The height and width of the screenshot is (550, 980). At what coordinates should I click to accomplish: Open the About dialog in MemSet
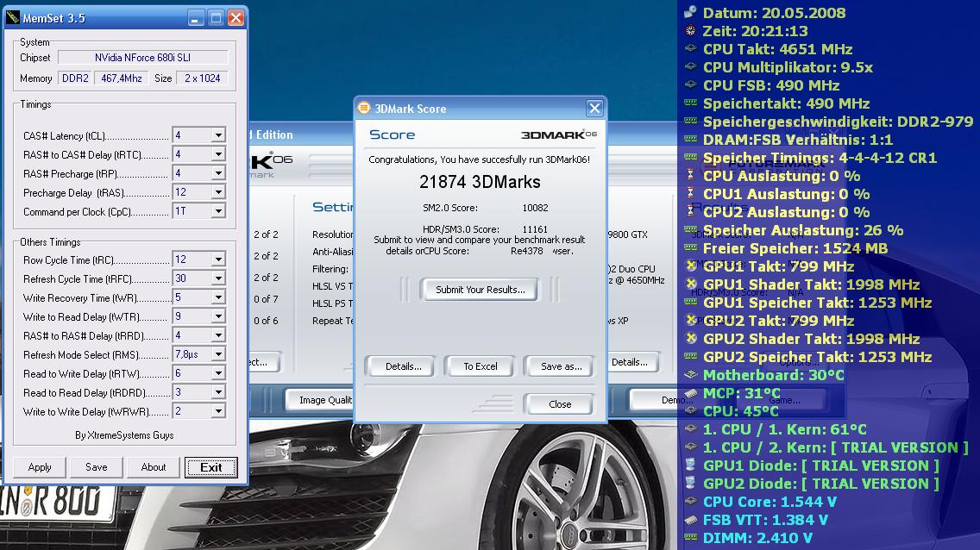(x=154, y=467)
